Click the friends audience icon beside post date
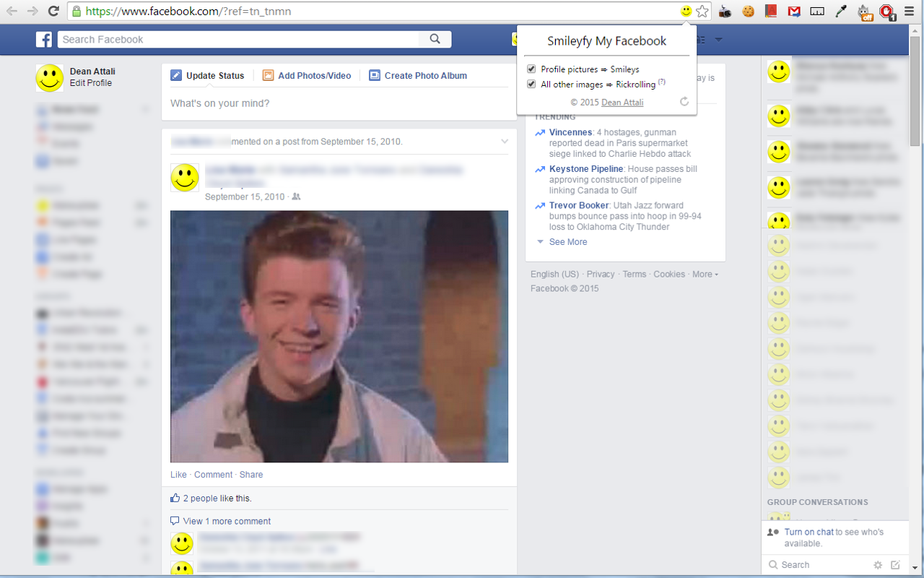 pos(296,197)
